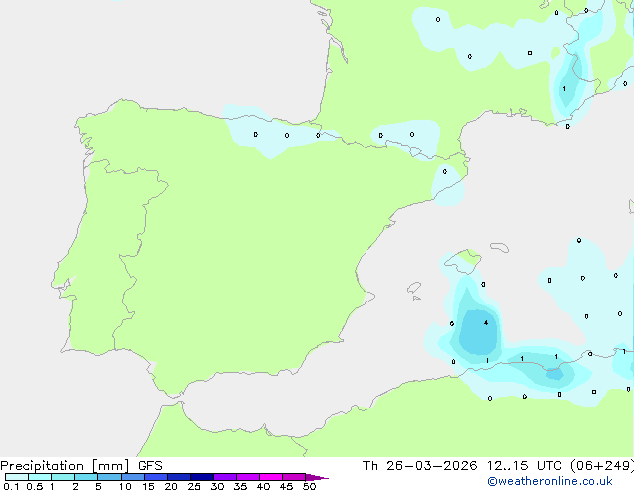Click the 0.5–1 mm legend color swatch

[40, 477]
